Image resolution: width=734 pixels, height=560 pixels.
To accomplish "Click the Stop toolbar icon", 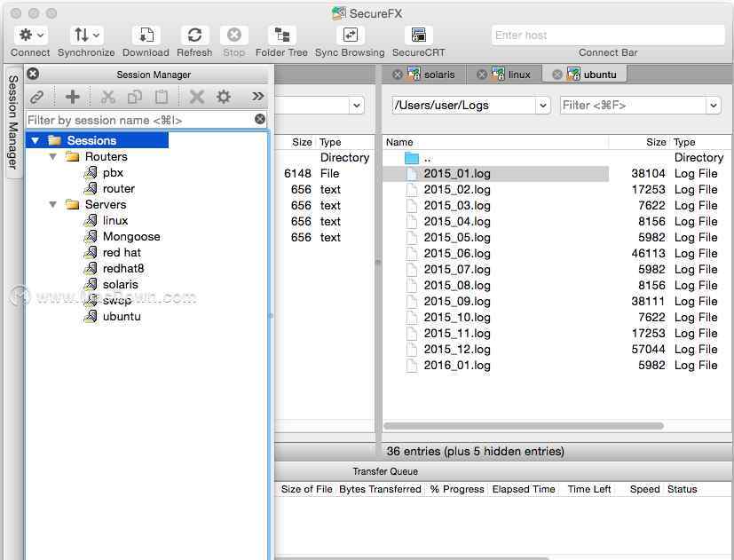I will coord(234,35).
